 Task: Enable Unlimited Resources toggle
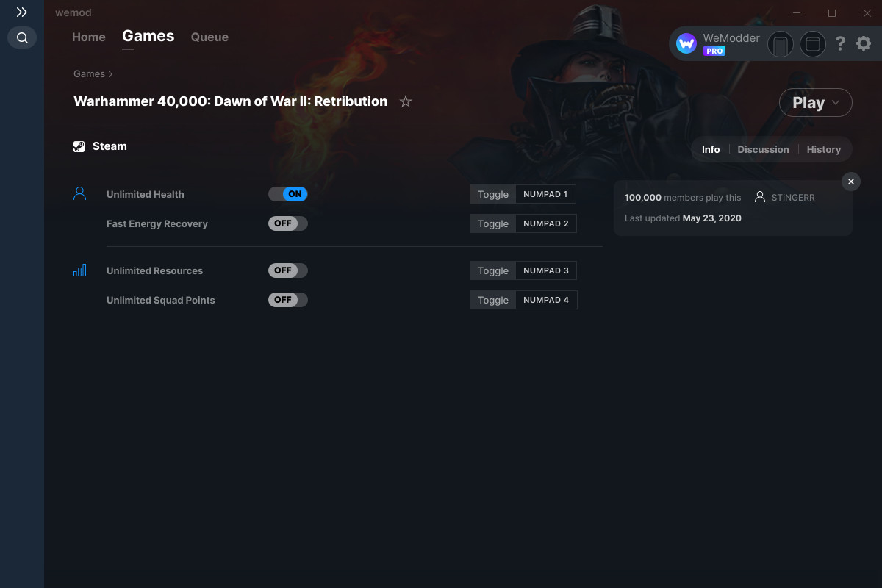(x=288, y=270)
